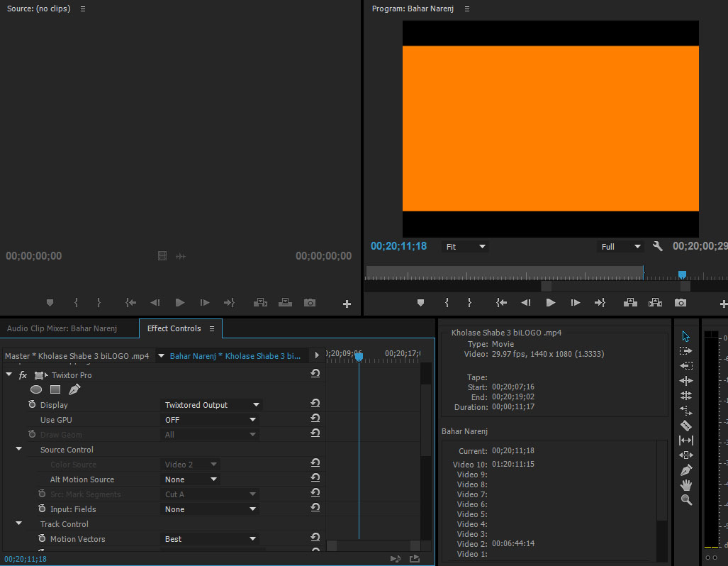
Task: Collapse the Twixtor Pro effect
Action: point(9,374)
